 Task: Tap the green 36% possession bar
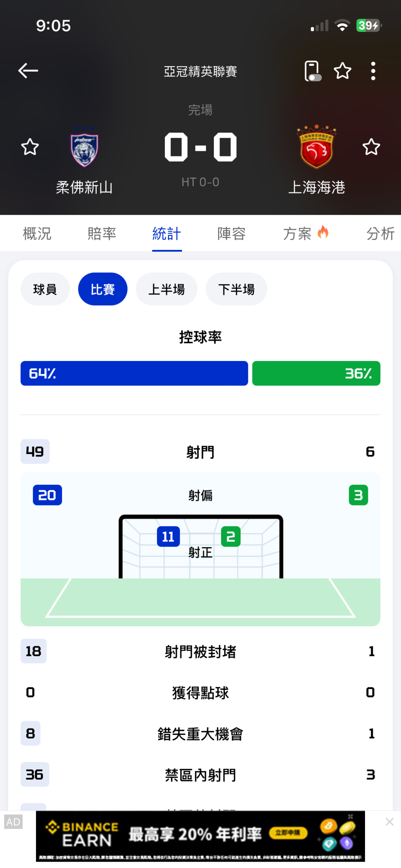coord(316,373)
